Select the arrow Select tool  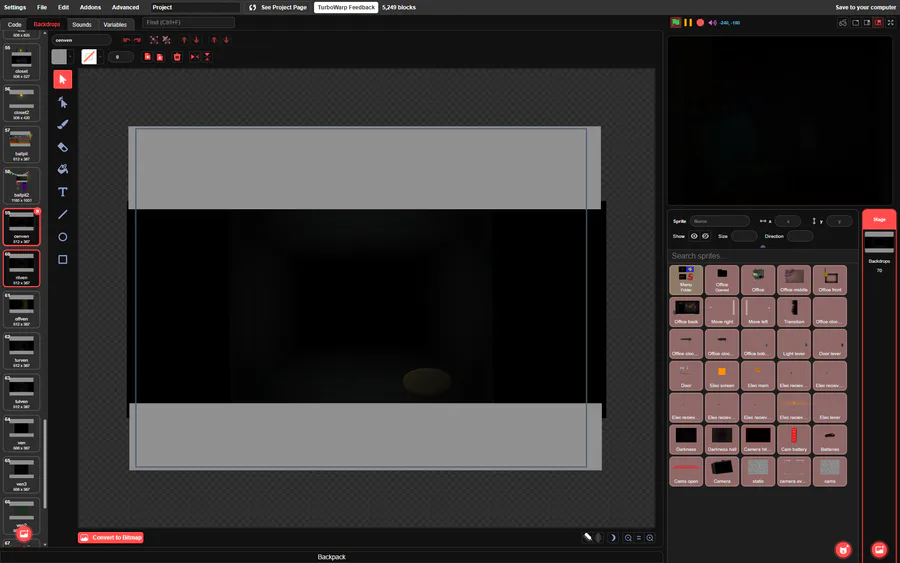[x=63, y=79]
